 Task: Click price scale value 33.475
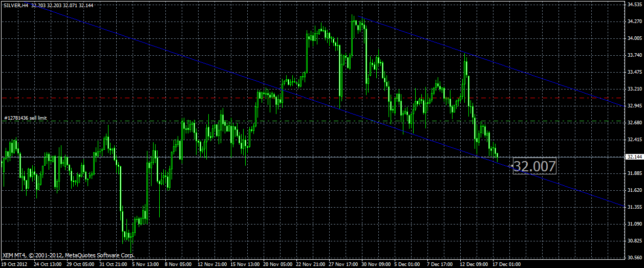point(635,72)
